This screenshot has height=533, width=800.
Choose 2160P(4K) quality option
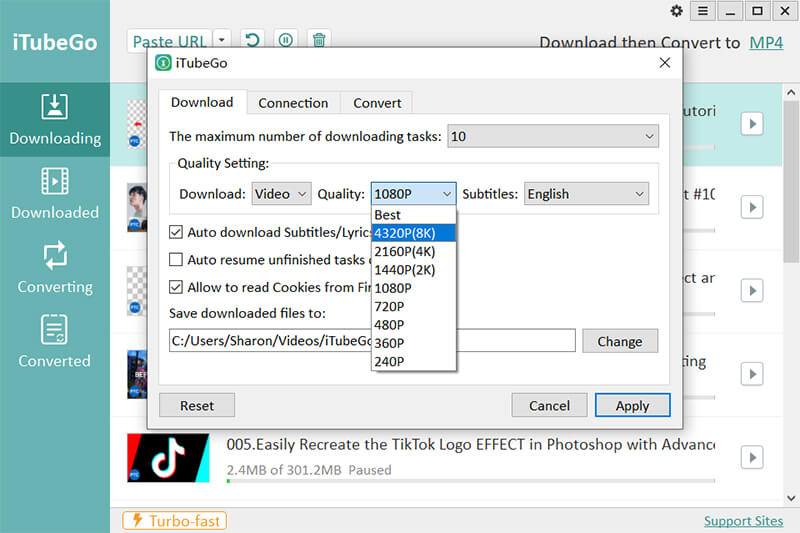(413, 251)
